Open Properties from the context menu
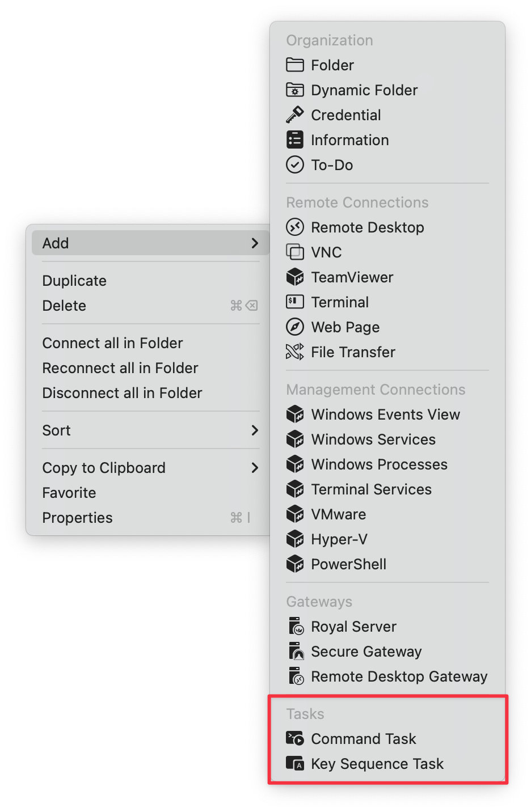Image resolution: width=531 pixels, height=812 pixels. (x=150, y=518)
